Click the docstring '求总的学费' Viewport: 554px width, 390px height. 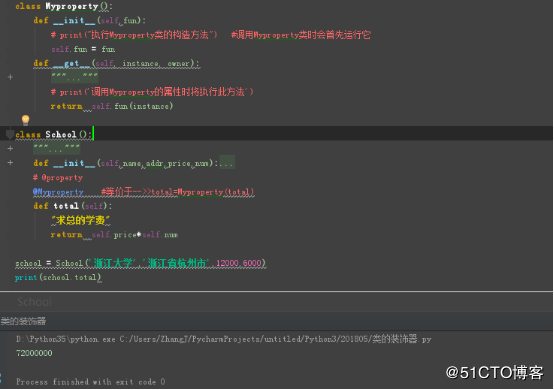point(81,220)
